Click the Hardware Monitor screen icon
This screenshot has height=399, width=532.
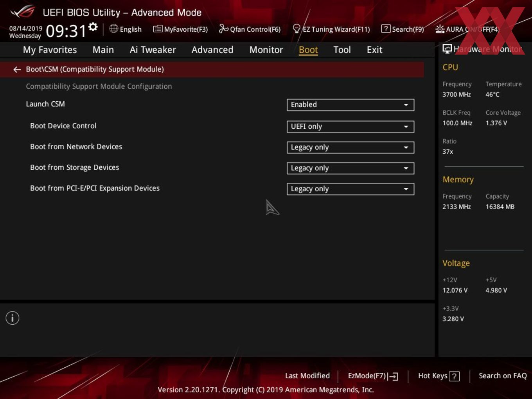(447, 49)
